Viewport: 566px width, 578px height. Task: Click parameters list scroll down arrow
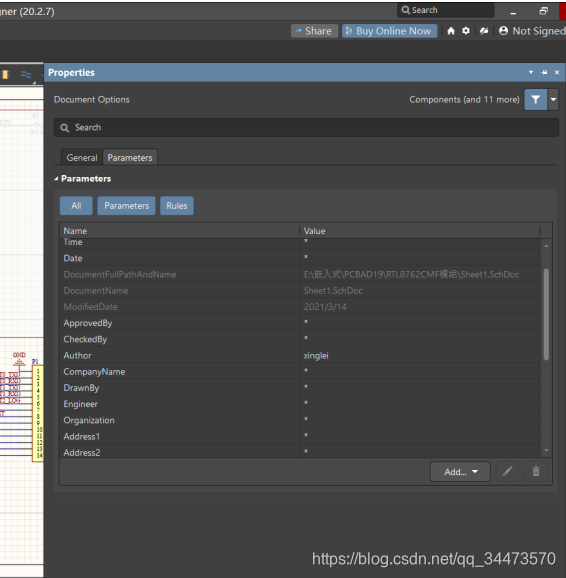coord(546,451)
